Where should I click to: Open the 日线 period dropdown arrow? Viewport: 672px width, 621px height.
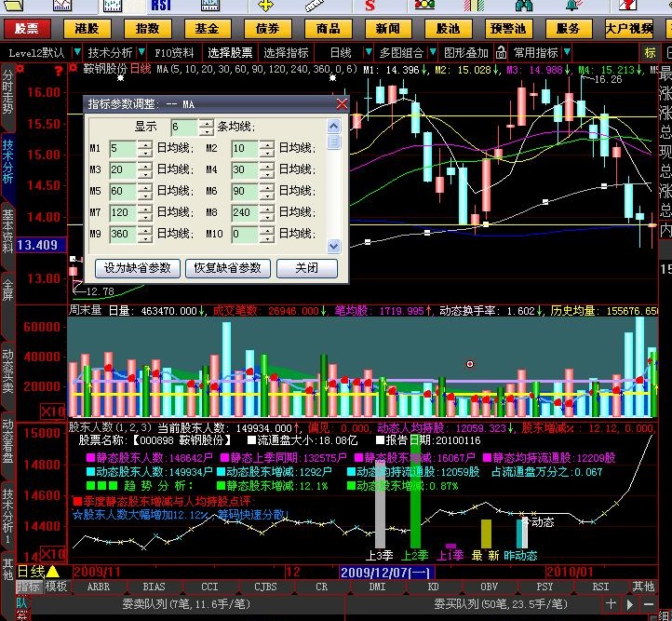click(x=369, y=52)
